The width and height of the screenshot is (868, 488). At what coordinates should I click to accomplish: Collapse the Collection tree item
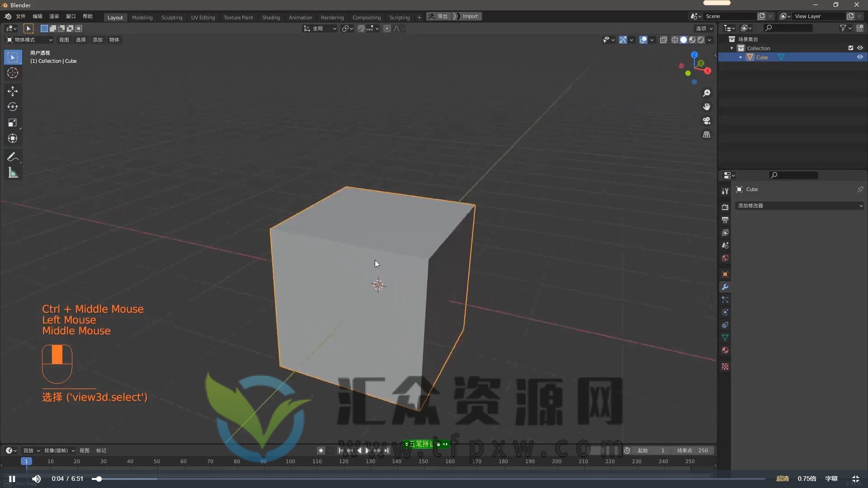point(731,48)
